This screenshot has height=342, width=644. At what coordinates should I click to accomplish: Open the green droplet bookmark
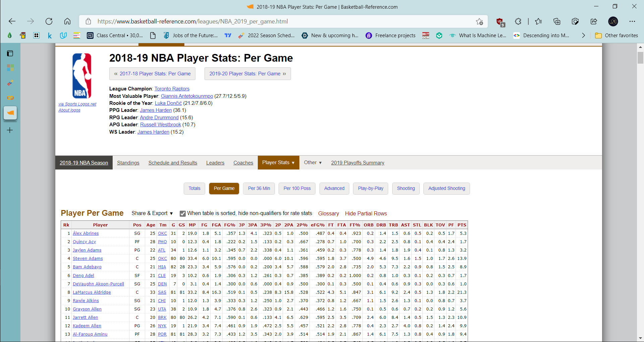click(x=9, y=36)
